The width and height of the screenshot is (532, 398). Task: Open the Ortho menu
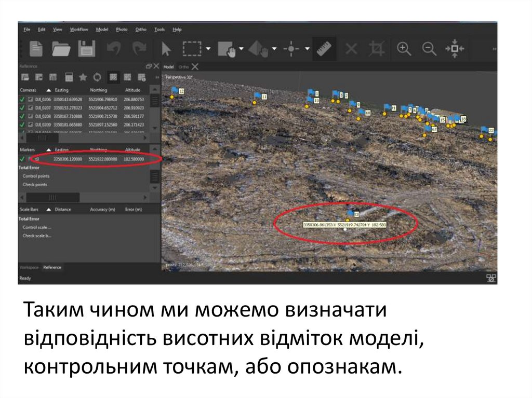[x=141, y=30]
